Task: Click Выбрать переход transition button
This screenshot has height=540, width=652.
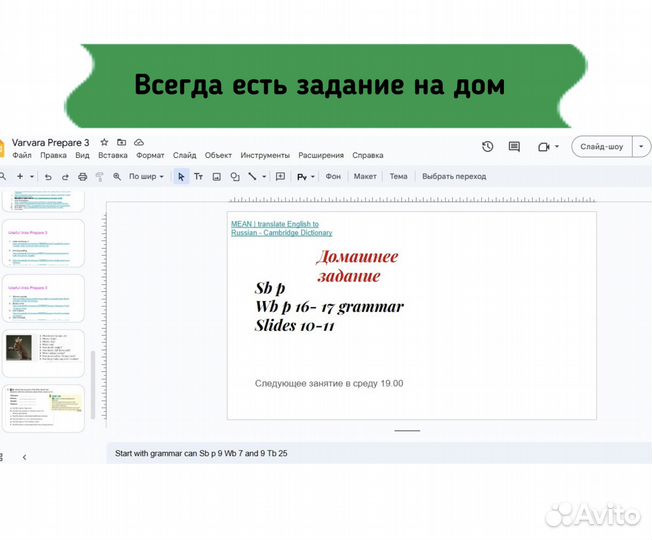Action: coord(454,176)
